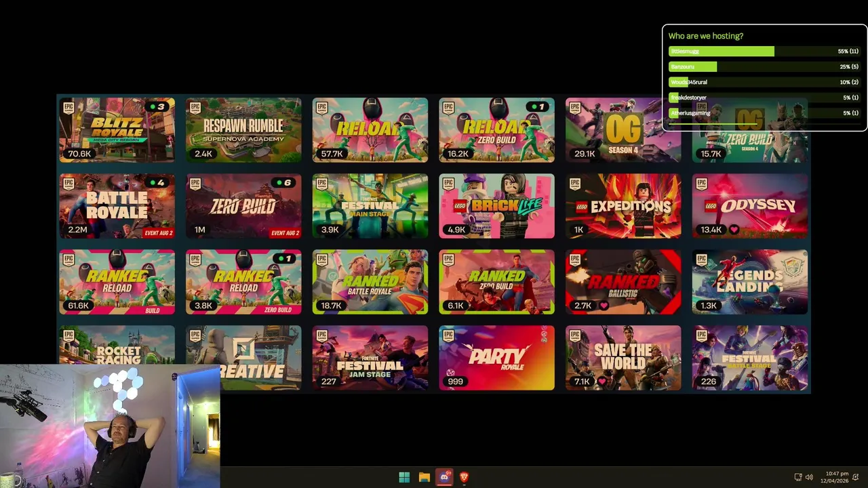
Task: Open Festival Jam Stage tile
Action: [370, 358]
